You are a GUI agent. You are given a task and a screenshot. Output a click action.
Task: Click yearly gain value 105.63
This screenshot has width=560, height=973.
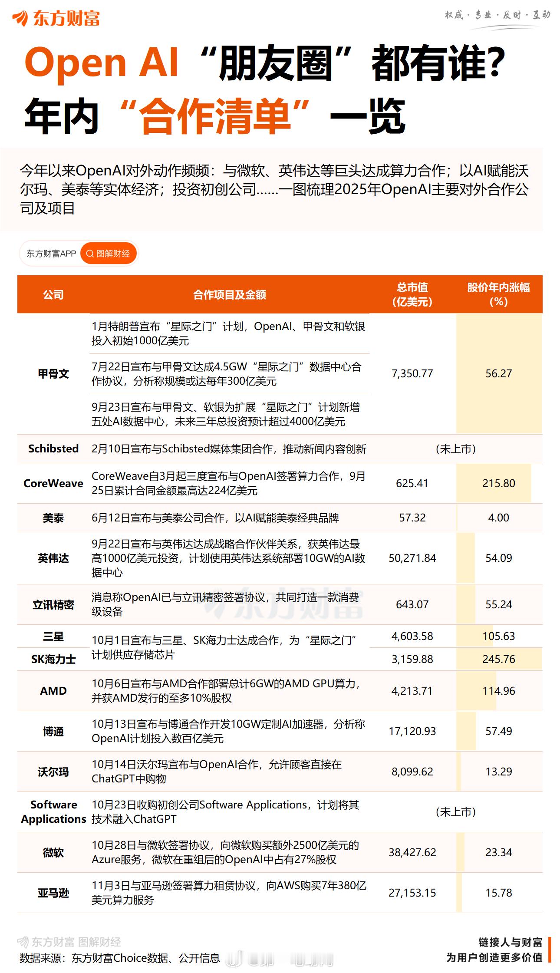(499, 636)
